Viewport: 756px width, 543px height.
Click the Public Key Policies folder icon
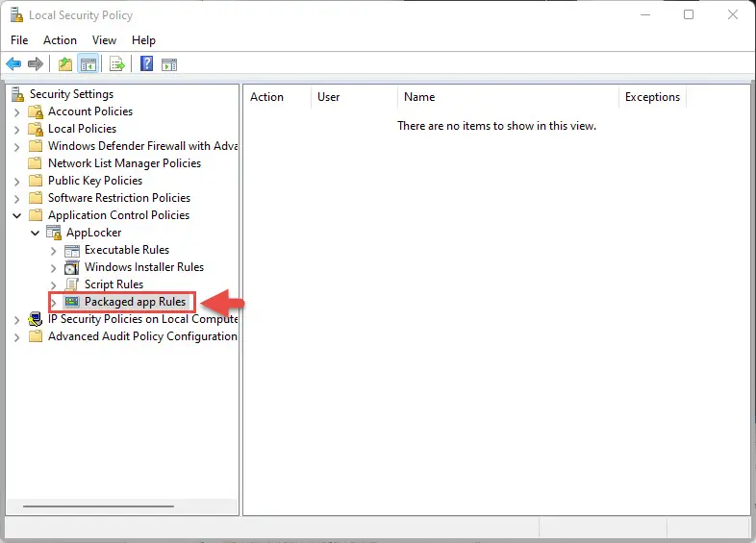pyautogui.click(x=36, y=181)
